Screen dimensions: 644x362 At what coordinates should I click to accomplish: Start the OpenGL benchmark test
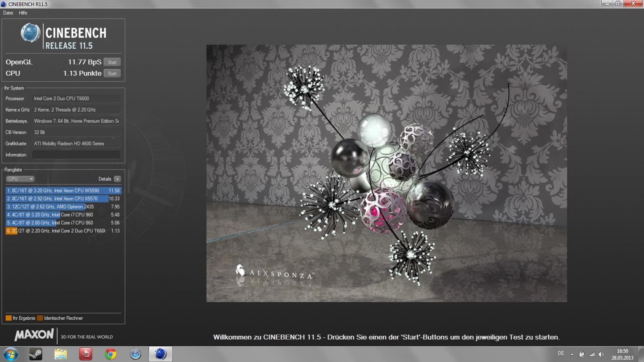[x=112, y=62]
